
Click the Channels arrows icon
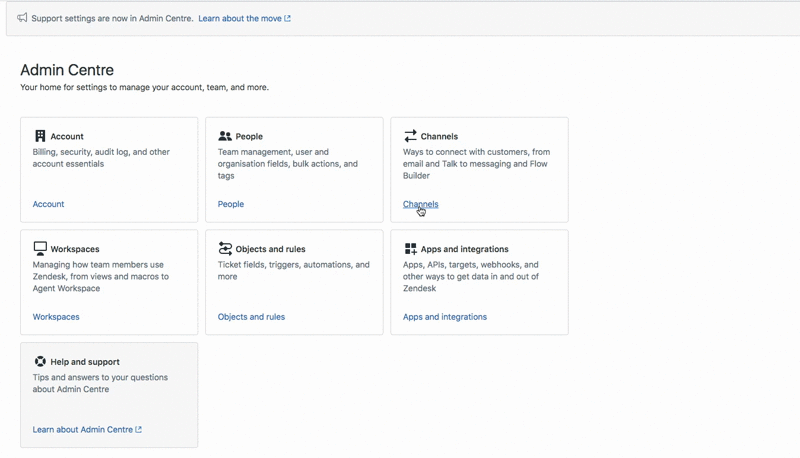point(410,136)
